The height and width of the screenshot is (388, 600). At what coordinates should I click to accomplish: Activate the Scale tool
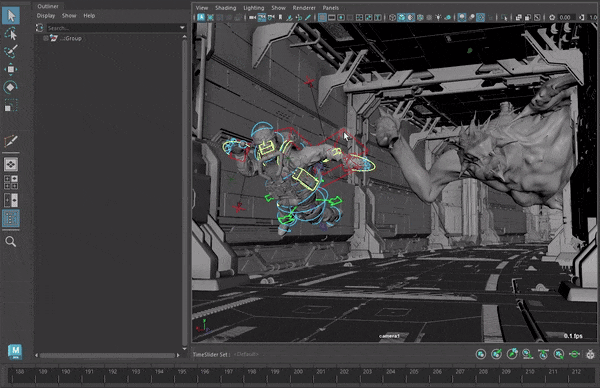[11, 105]
